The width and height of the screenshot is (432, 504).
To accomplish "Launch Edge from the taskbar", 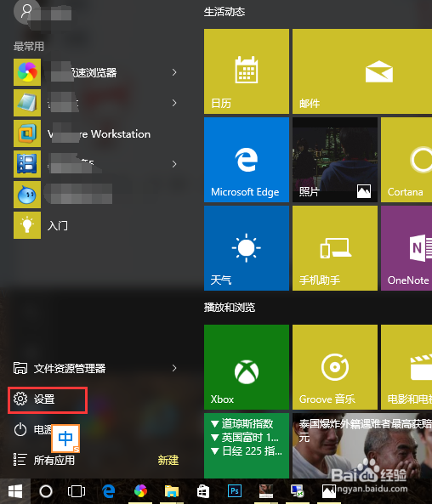I will click(108, 491).
